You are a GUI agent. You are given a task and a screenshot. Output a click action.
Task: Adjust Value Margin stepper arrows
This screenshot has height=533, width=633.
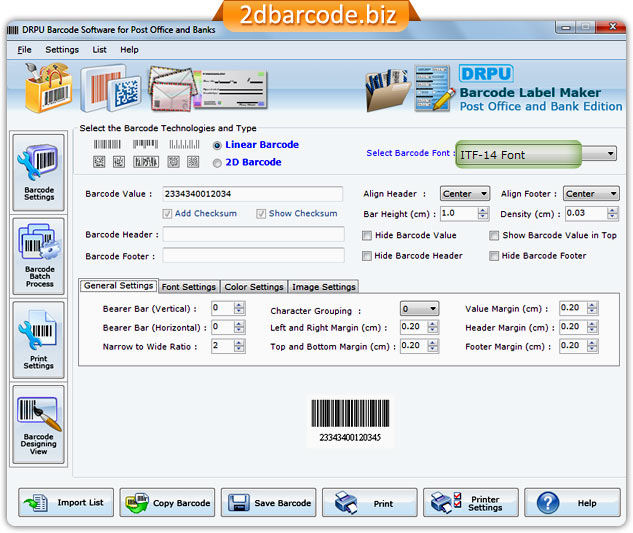tap(592, 308)
